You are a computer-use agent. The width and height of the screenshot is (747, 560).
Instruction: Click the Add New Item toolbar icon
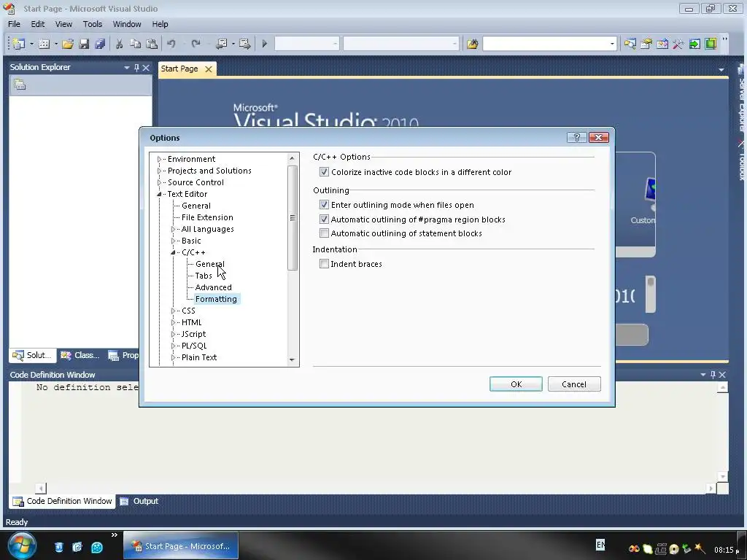[x=44, y=44]
